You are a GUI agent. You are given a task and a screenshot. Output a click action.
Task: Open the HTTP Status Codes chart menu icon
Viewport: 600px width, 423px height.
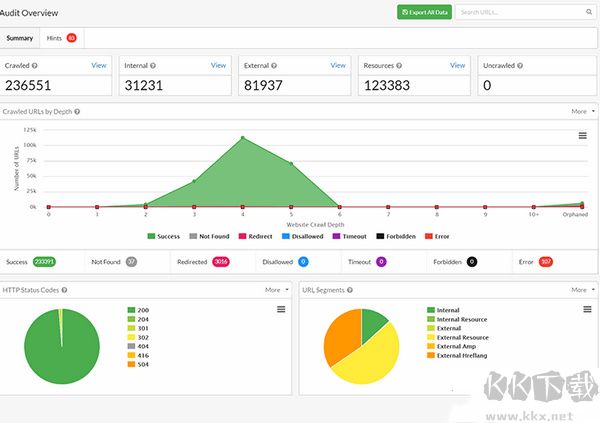click(281, 310)
